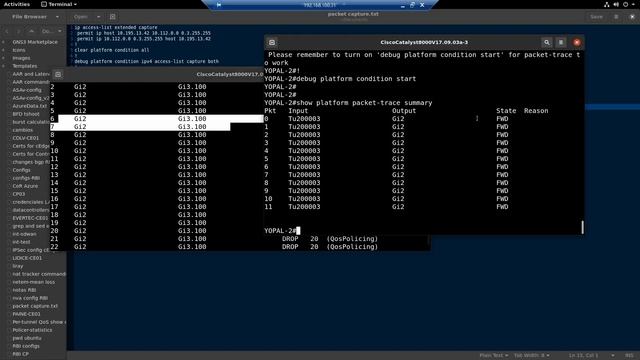The height and width of the screenshot is (360, 640).
Task: Click 'ip access-list extended capture' line
Action: tap(116, 27)
